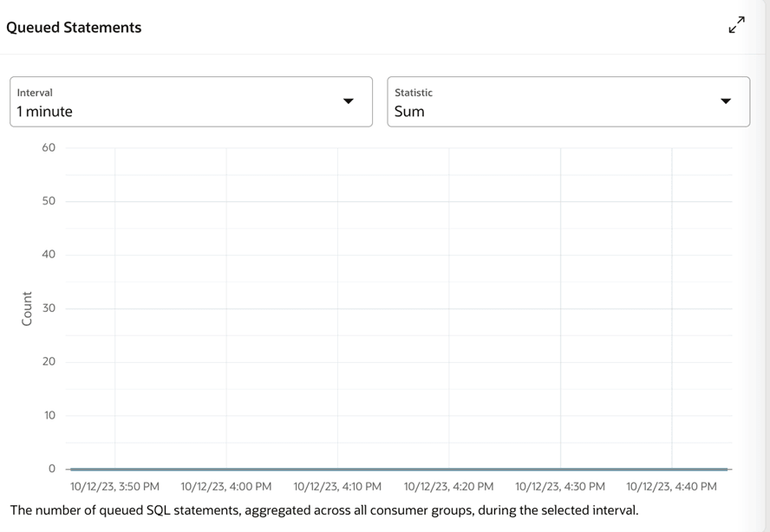Select the 'Sum' statistic value
This screenshot has height=532, width=770.
tap(409, 112)
